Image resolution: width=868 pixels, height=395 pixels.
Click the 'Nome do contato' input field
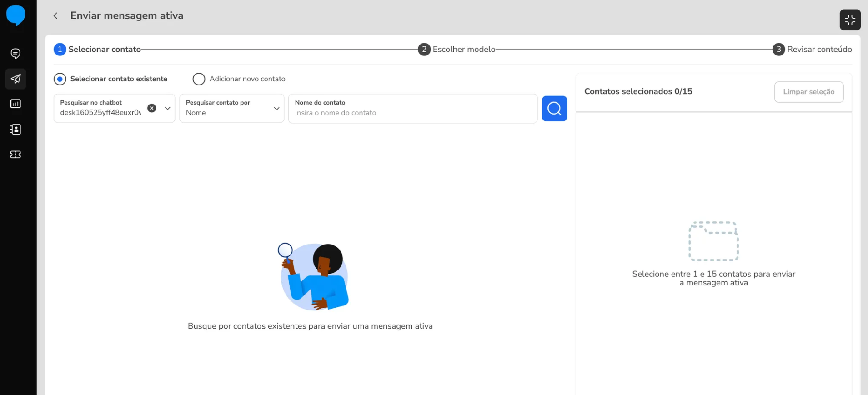[412, 113]
